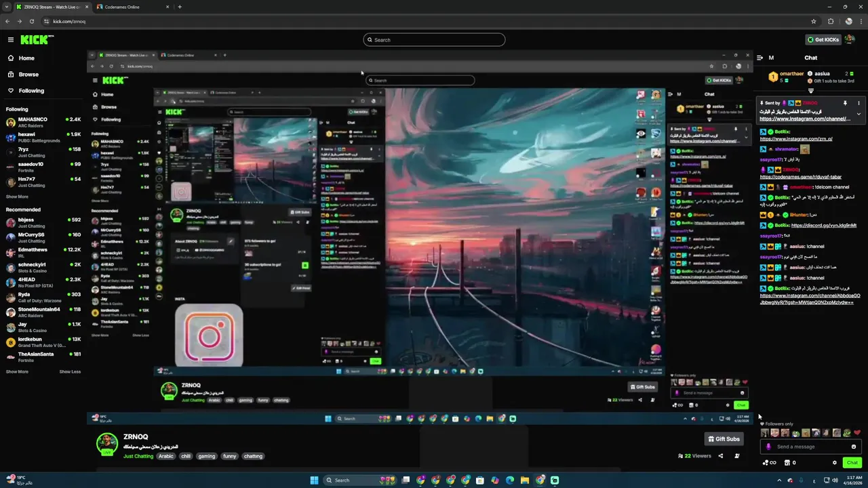Open saaedov10 followed channel
The width and height of the screenshot is (868, 488).
tap(43, 167)
